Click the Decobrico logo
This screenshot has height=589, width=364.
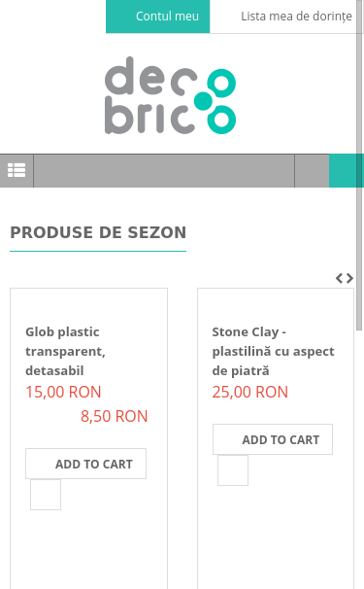point(171,95)
